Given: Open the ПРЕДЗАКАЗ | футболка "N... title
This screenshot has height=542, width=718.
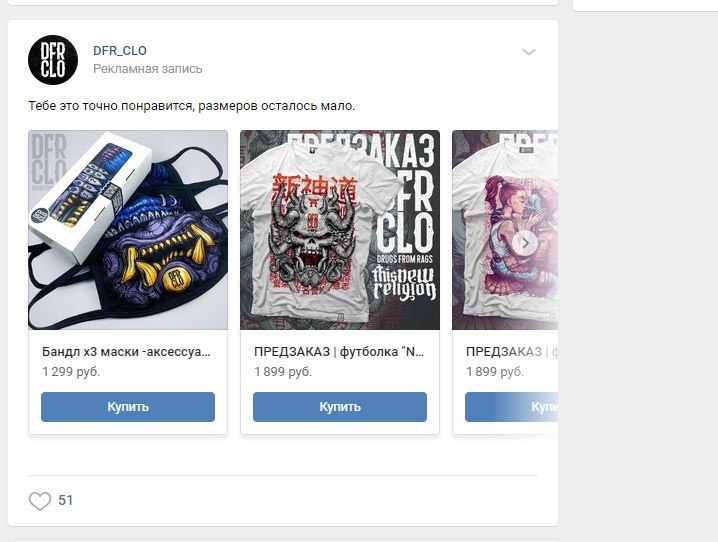Looking at the screenshot, I should (x=339, y=352).
